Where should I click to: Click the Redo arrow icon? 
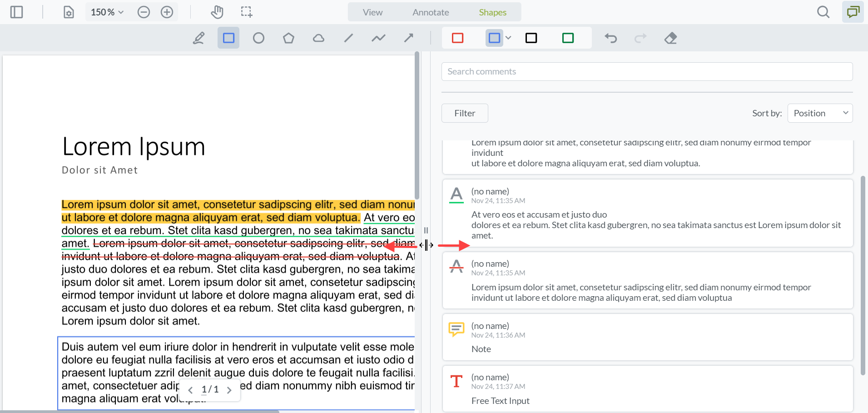[640, 38]
